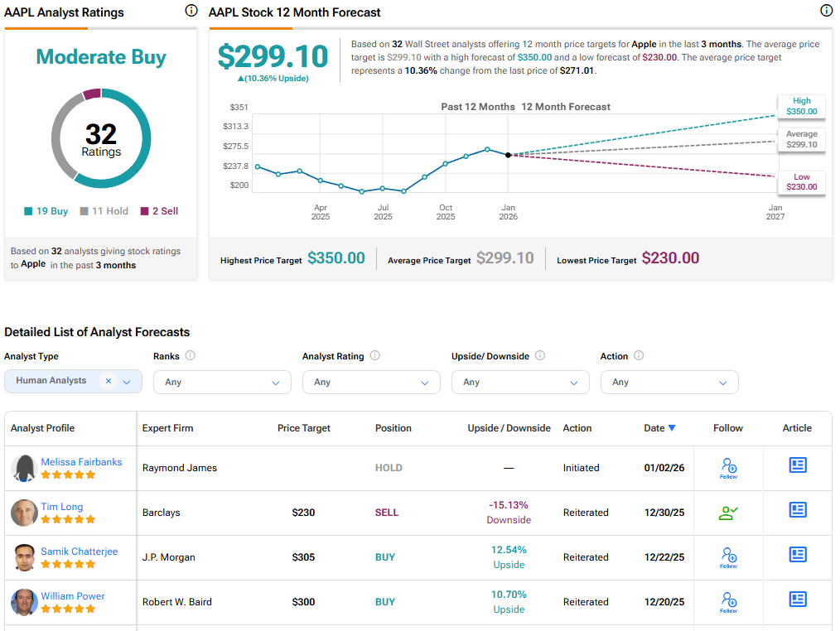Follow William Power using his Follow toggle
This screenshot has height=631, width=840.
click(x=727, y=600)
